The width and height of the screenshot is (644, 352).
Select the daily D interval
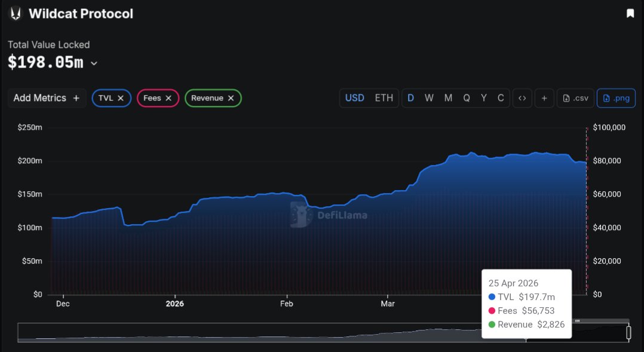[x=410, y=98]
